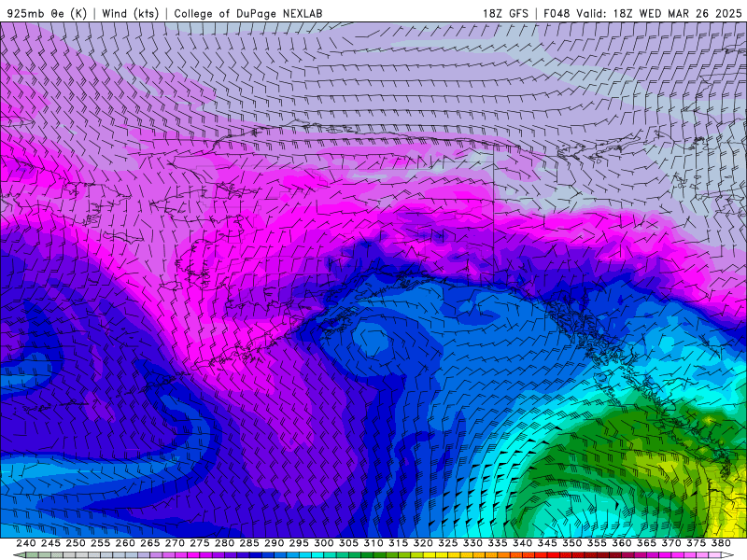The height and width of the screenshot is (560, 747).
Task: Click the '925mb θe (K)' title text
Action: pos(47,13)
